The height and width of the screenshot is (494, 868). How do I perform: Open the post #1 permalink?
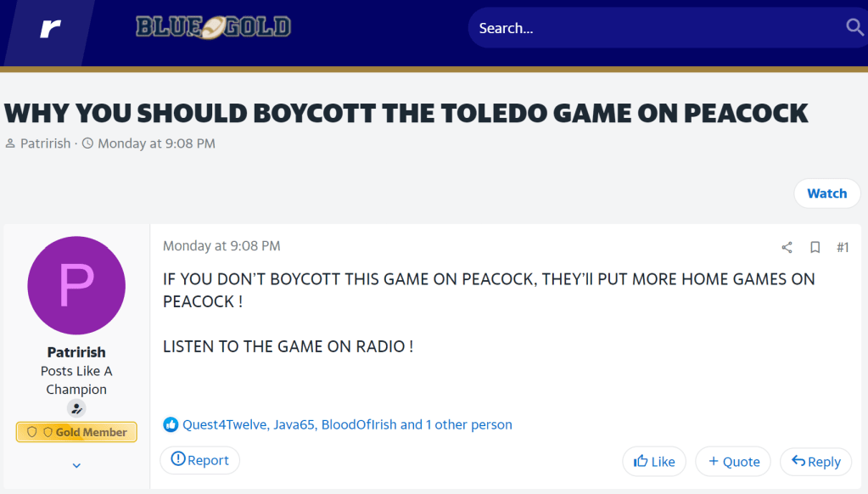click(843, 248)
